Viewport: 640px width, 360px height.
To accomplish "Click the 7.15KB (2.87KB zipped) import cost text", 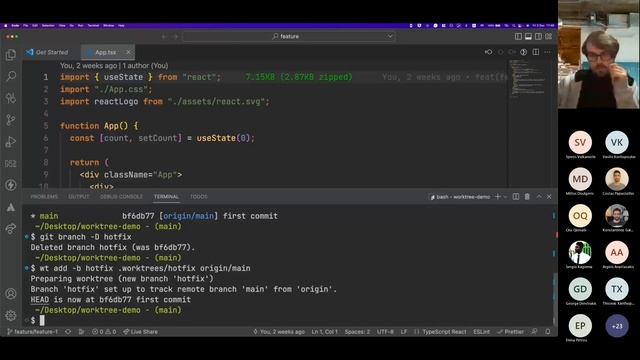I will pos(298,77).
